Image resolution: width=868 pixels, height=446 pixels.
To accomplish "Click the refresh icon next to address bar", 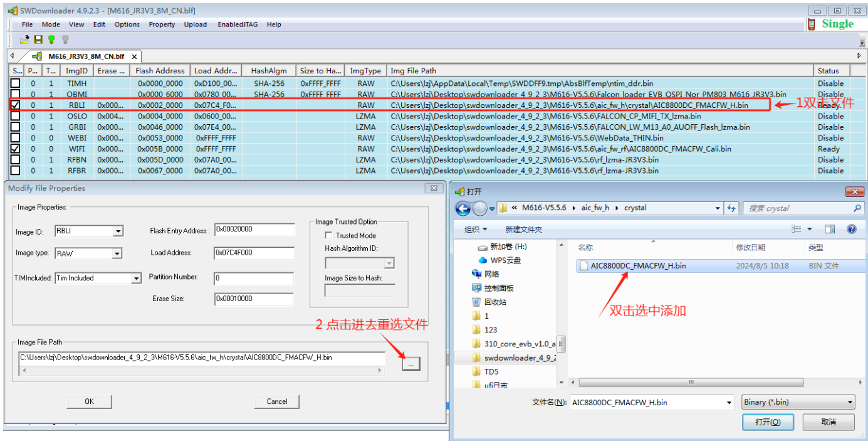I will tap(732, 208).
